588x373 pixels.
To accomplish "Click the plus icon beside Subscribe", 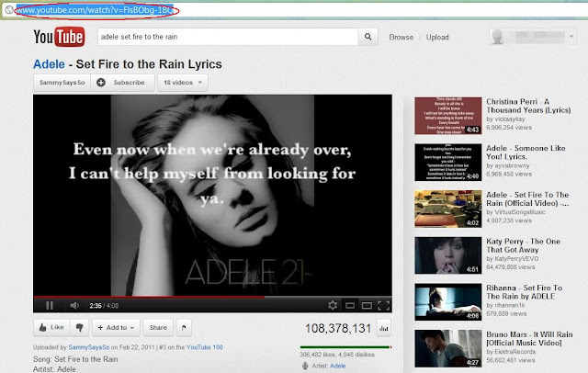I will (100, 83).
